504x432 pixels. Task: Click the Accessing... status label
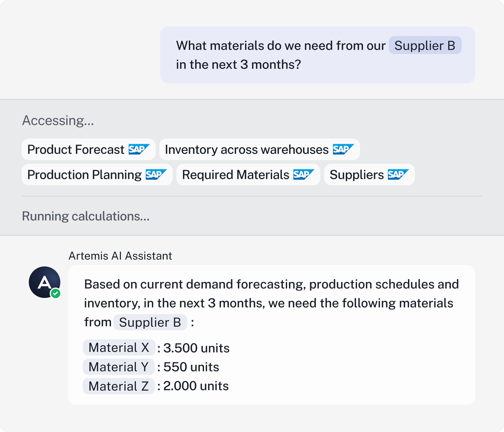coord(58,120)
